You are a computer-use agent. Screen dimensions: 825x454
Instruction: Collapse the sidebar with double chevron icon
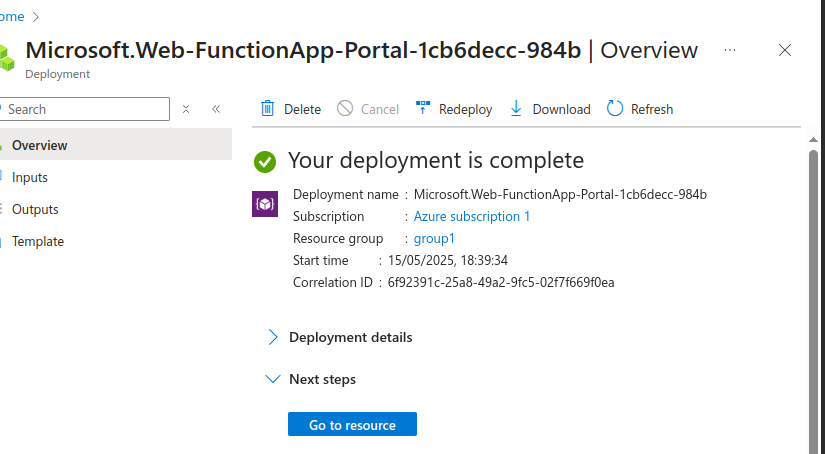point(216,109)
